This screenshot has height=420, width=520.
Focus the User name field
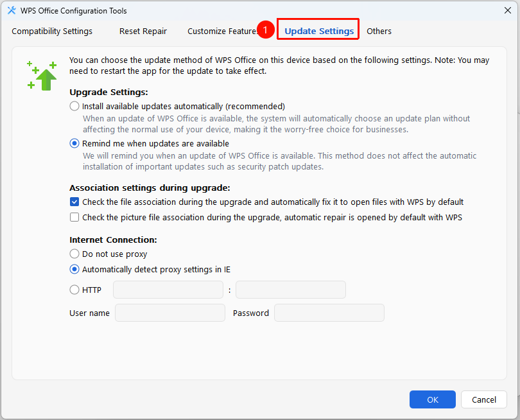point(170,313)
